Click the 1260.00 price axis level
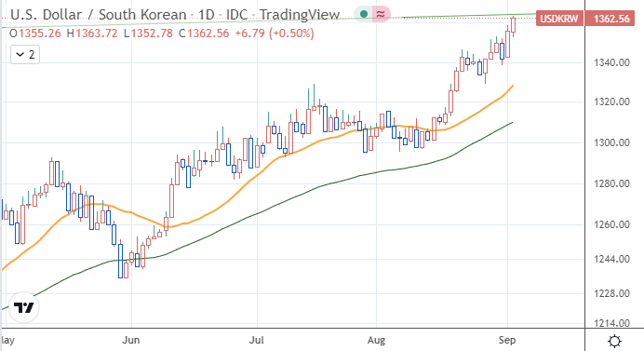The height and width of the screenshot is (351, 644). [x=611, y=224]
